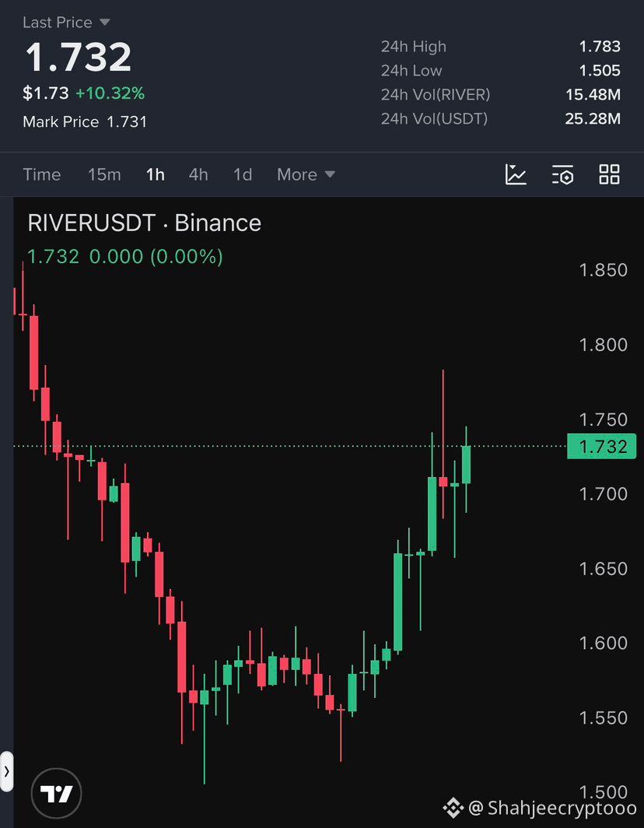Screen dimensions: 644x828
Task: Click the green 1.732 chart legend value
Action: pyautogui.click(x=54, y=257)
